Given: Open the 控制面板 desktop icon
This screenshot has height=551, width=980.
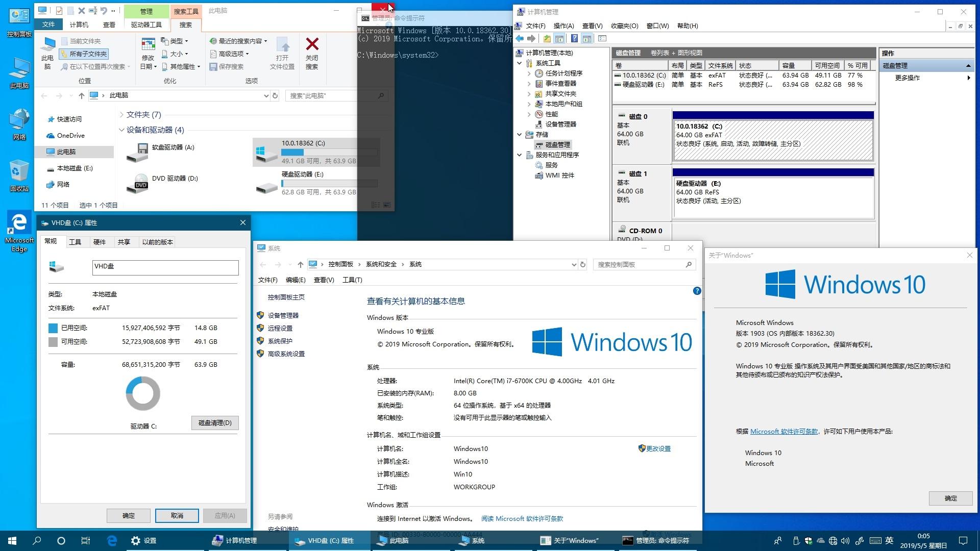Looking at the screenshot, I should click(x=19, y=22).
